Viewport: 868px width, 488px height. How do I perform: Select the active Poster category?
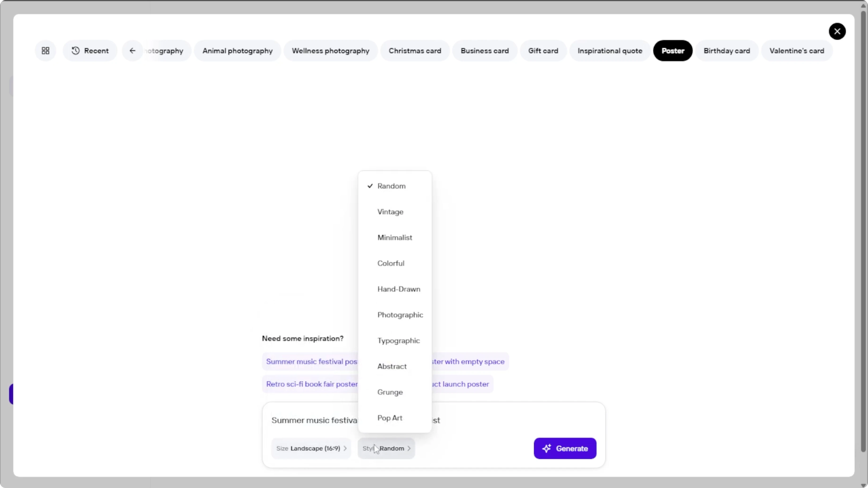point(672,50)
